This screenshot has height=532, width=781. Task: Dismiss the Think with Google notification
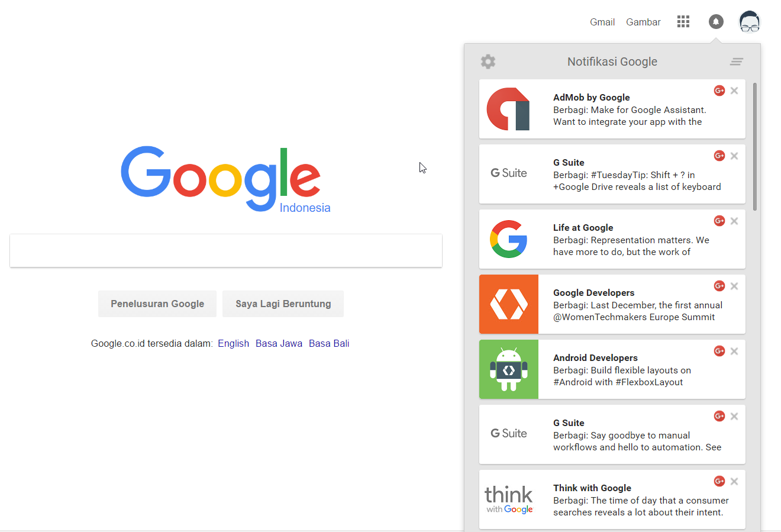(734, 481)
